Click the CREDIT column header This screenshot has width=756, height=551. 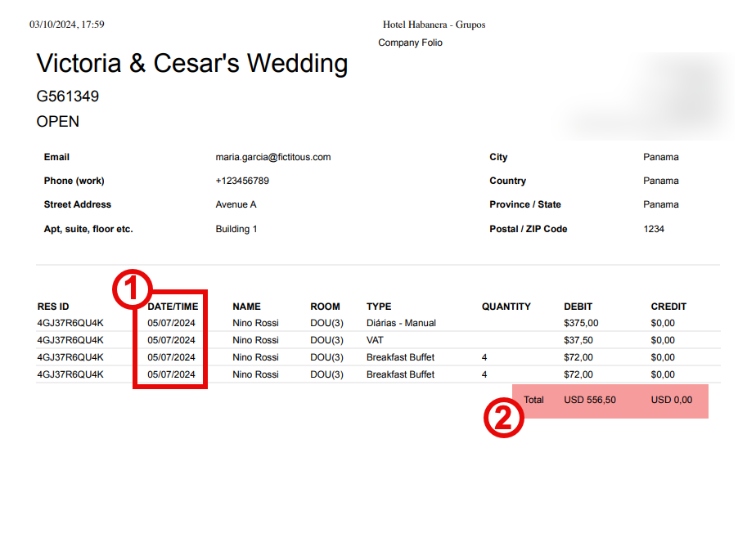668,307
